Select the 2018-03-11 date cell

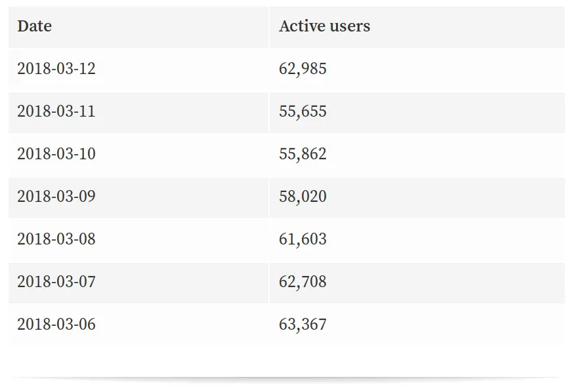point(56,111)
